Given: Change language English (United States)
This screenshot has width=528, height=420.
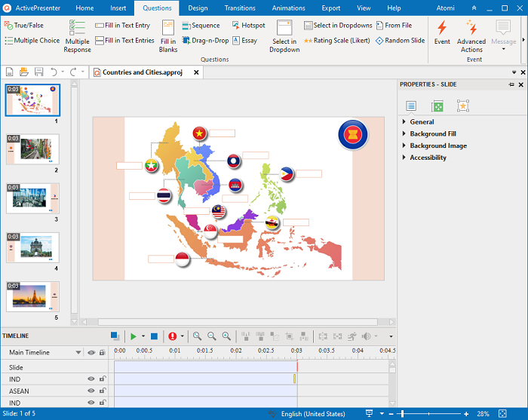Looking at the screenshot, I should (x=313, y=414).
